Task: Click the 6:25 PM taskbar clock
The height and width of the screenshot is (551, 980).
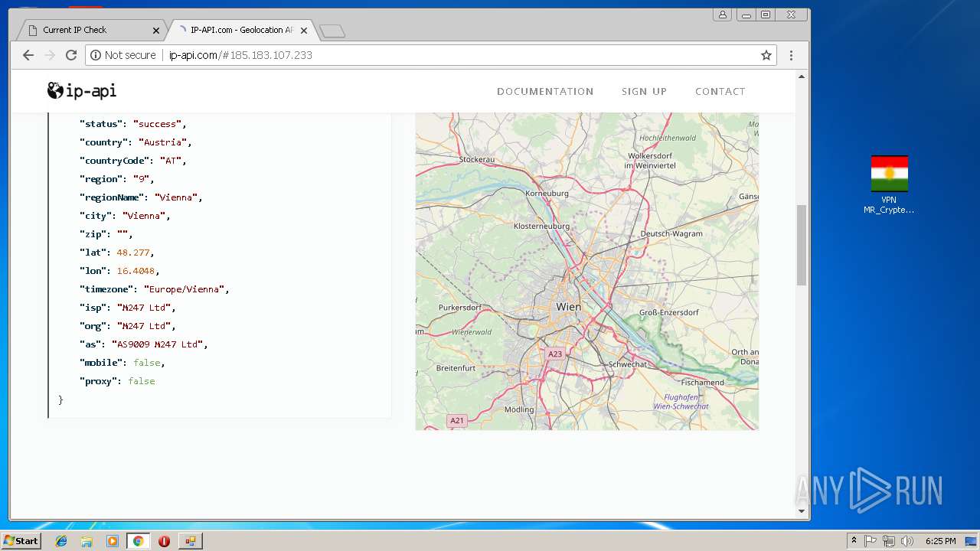Action: pyautogui.click(x=940, y=541)
